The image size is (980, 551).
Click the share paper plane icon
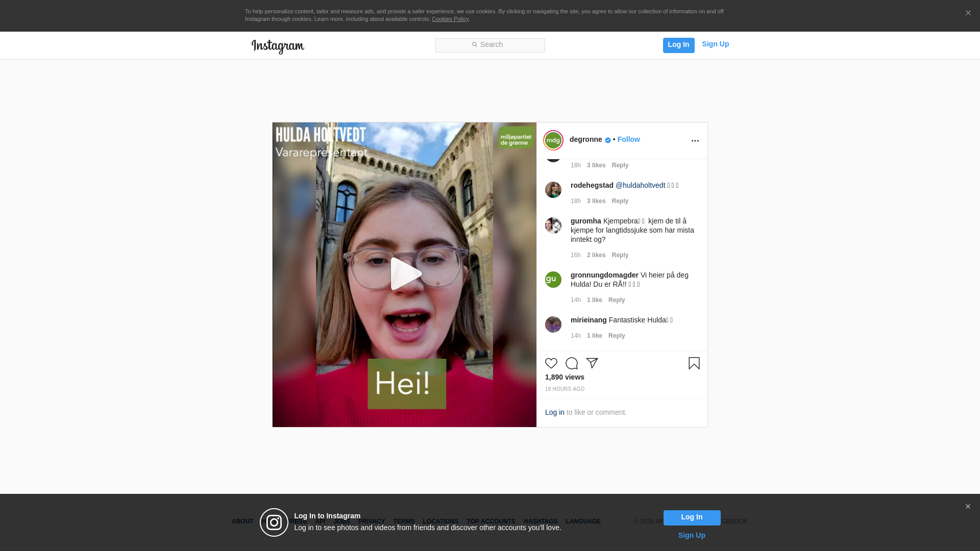point(592,363)
